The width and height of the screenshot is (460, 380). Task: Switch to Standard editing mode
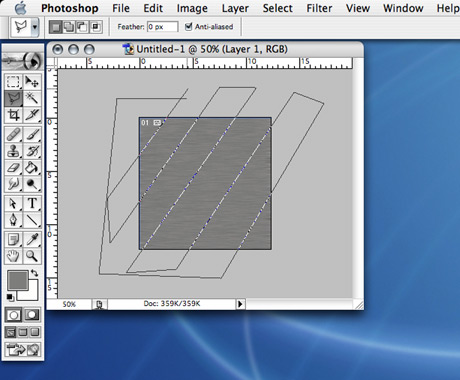coord(14,315)
